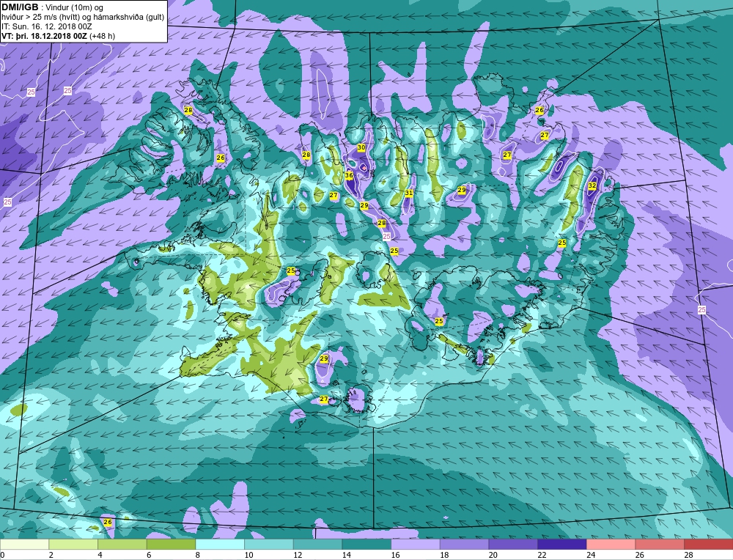
Task: Pick the teal swatch between 12 and 14
Action: (x=317, y=544)
